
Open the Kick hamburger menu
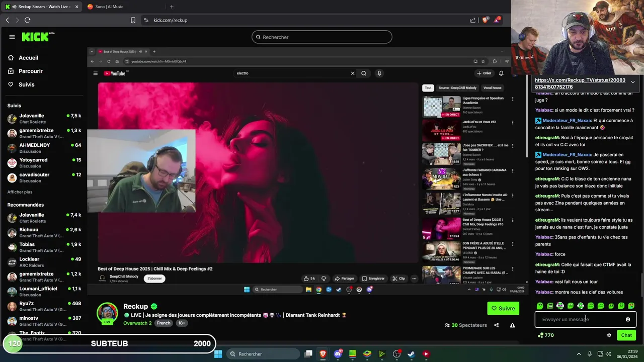point(12,37)
